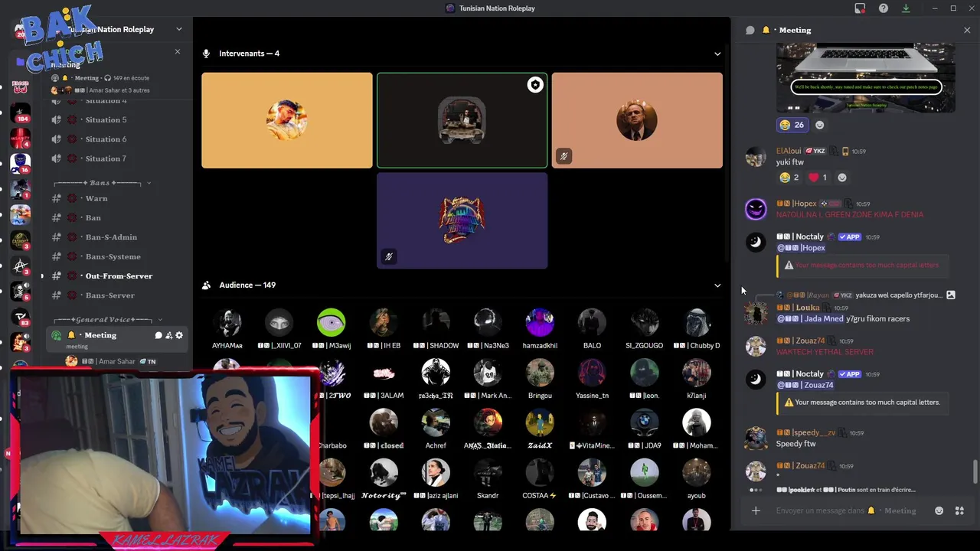This screenshot has height=551, width=980.
Task: Open audience member M3awij's green eye avatar
Action: pos(332,322)
